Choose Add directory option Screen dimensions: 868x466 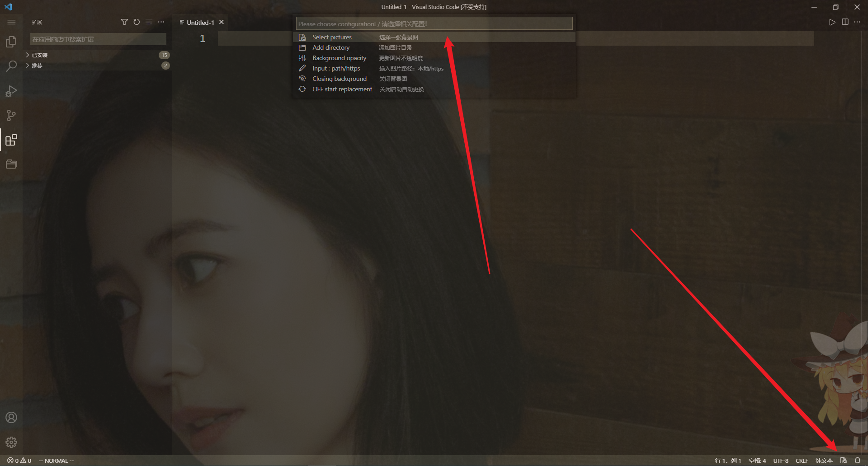pos(434,47)
